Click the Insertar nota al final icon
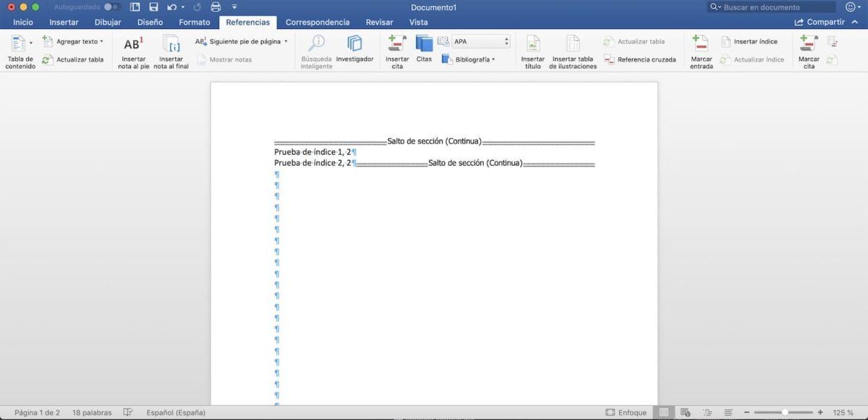868x420 pixels. point(171,51)
